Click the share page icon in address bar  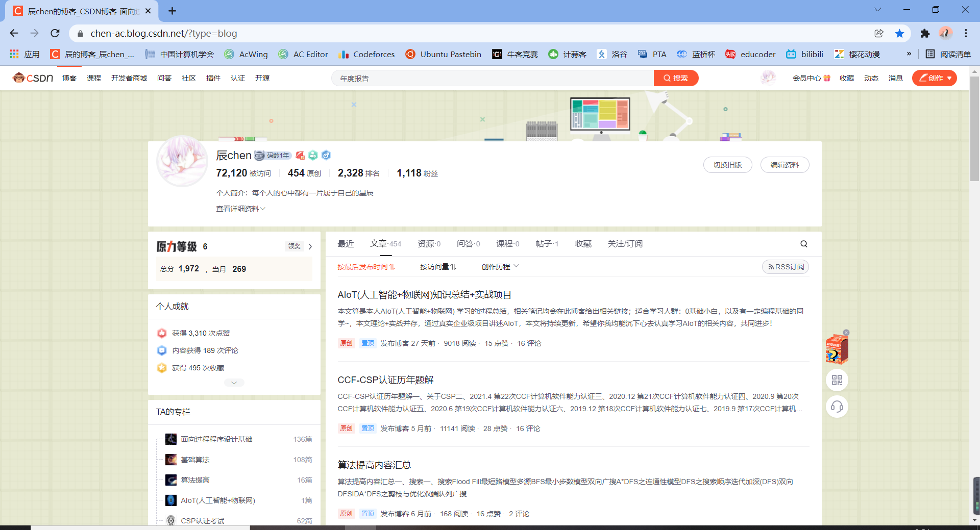click(879, 33)
